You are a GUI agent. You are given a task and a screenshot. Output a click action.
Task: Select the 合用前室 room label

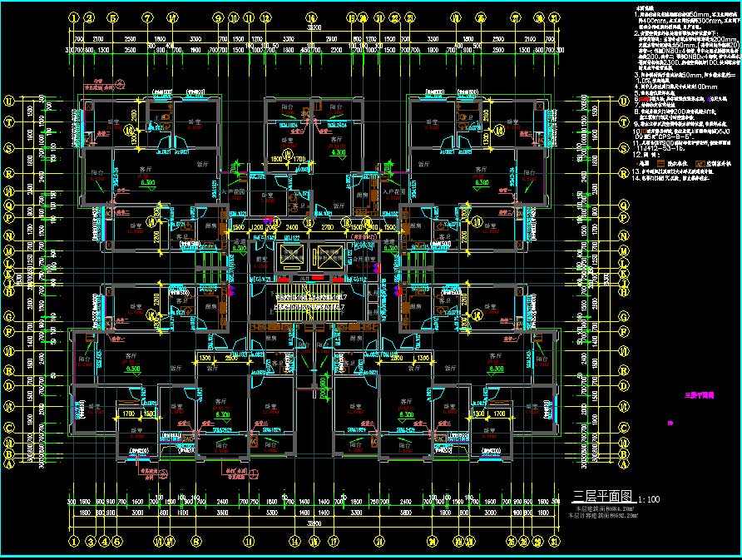click(x=364, y=260)
